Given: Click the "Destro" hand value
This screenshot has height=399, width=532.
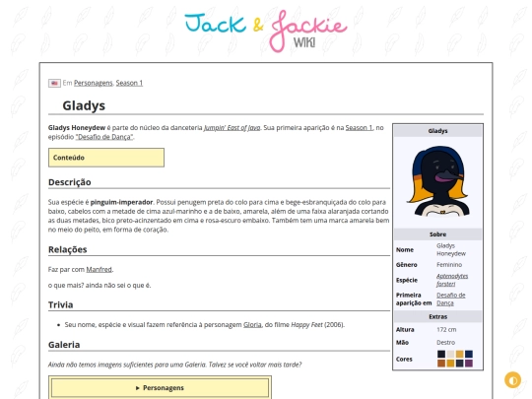Looking at the screenshot, I should [445, 342].
